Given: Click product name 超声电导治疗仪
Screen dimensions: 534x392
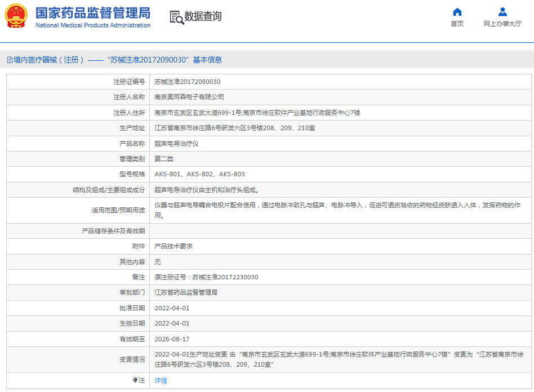Looking at the screenshot, I should coord(176,144).
